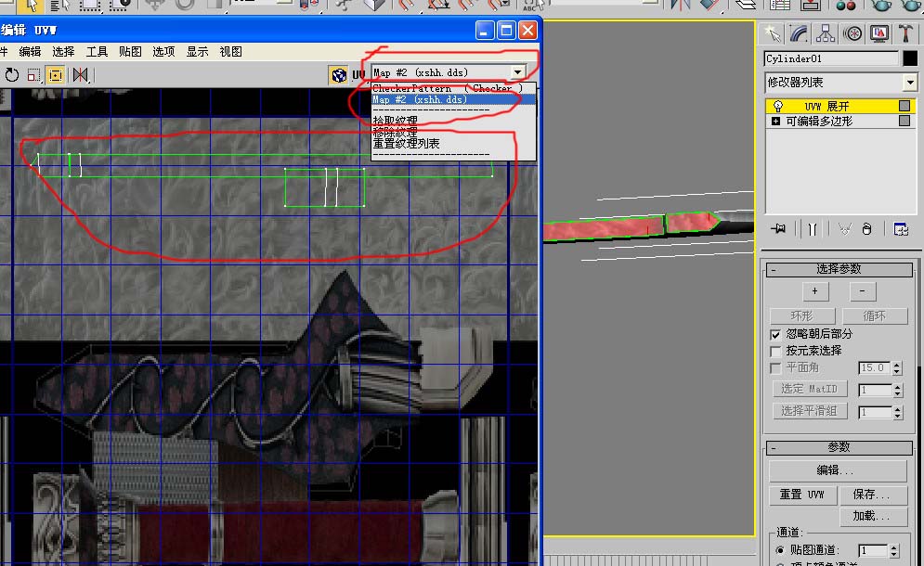924x566 pixels.
Task: Open the Utilities panel tab (hammer icon)
Action: click(905, 33)
